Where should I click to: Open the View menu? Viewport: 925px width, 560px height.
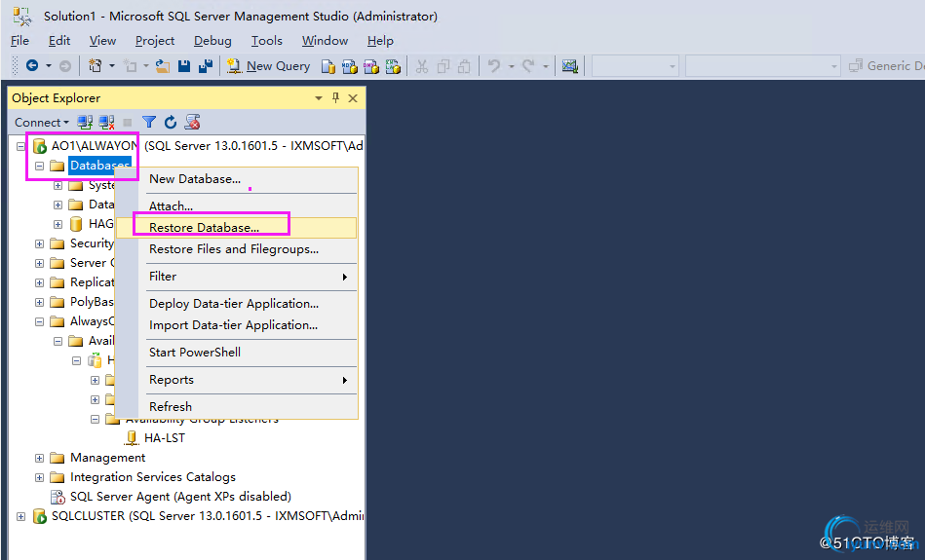(x=102, y=41)
